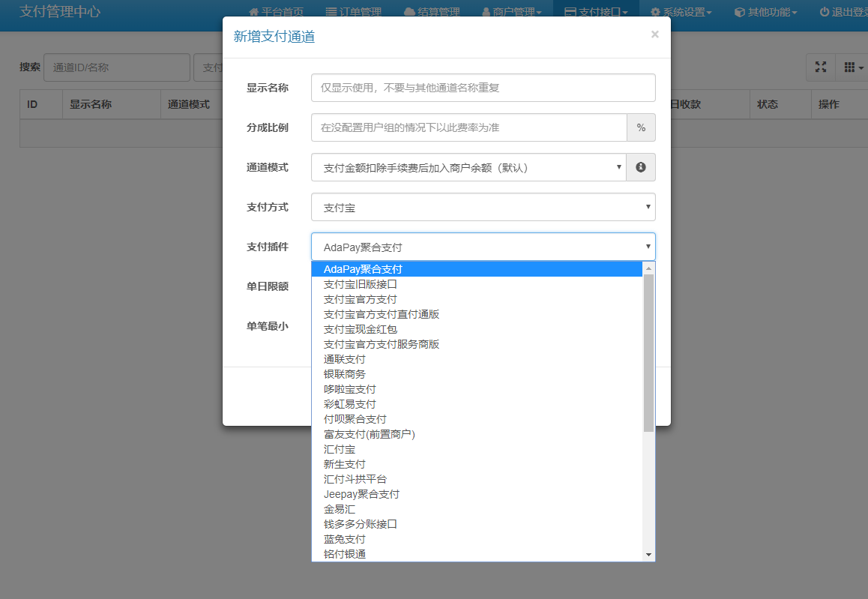868x599 pixels.
Task: Select 钱多多分账接口 option
Action: [x=477, y=524]
